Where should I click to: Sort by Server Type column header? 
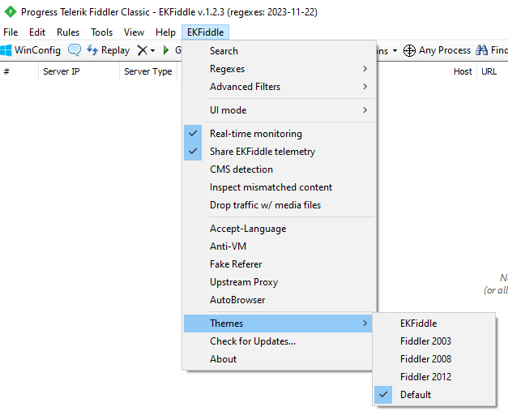point(148,71)
